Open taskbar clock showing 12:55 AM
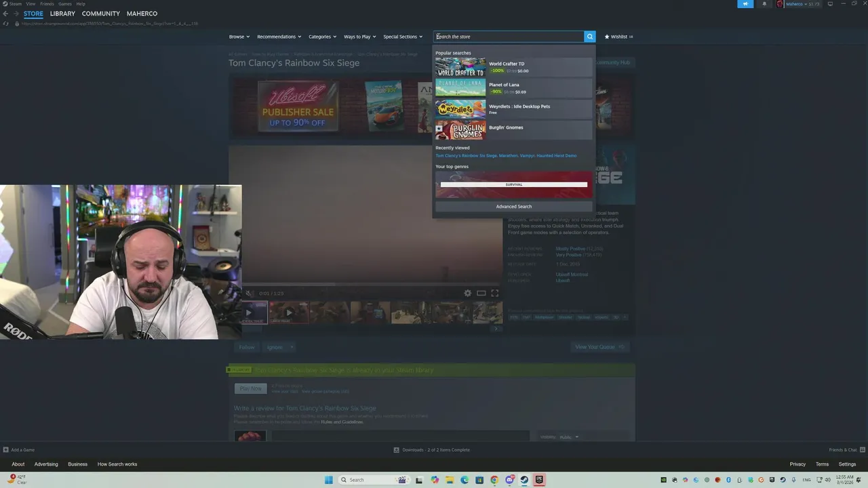Viewport: 868px width, 488px height. click(x=845, y=480)
